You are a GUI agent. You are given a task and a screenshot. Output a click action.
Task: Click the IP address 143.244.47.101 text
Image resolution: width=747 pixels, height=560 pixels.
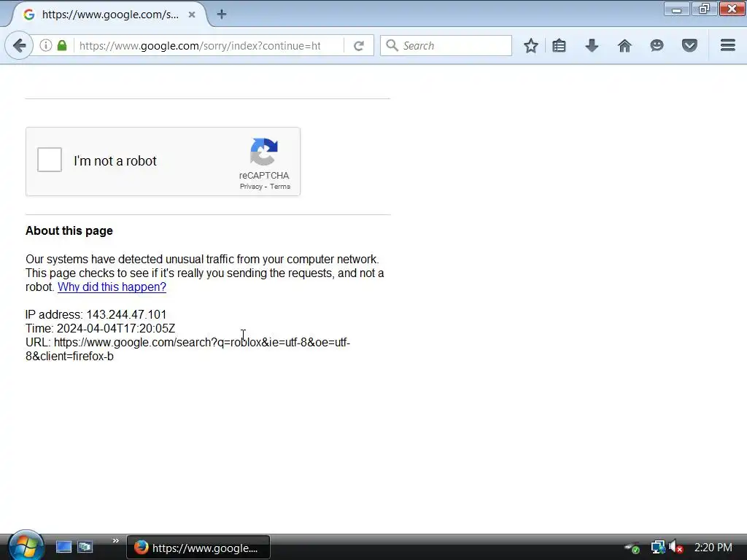[x=126, y=315]
